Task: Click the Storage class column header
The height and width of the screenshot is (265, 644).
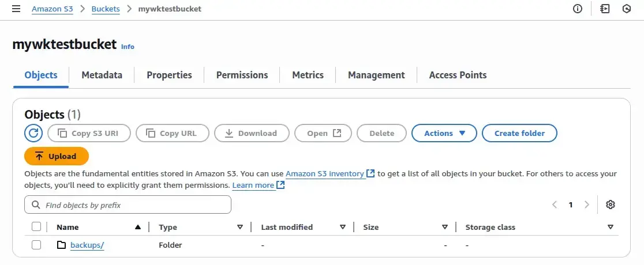Action: click(x=490, y=227)
